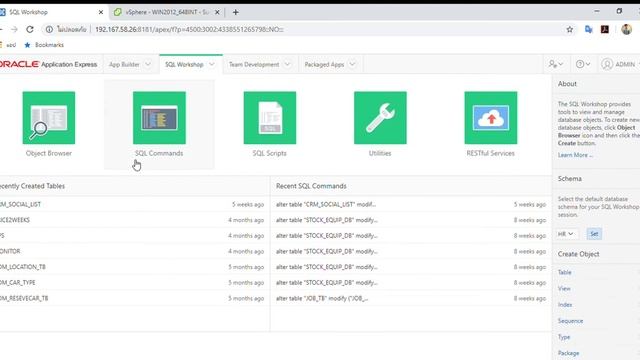
Task: Click the Set schema button
Action: click(x=594, y=234)
